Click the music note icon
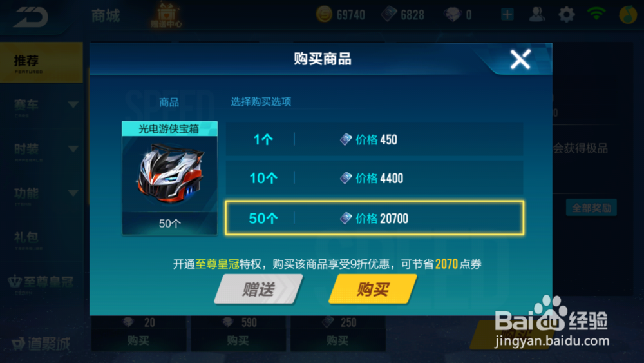 click(x=628, y=15)
